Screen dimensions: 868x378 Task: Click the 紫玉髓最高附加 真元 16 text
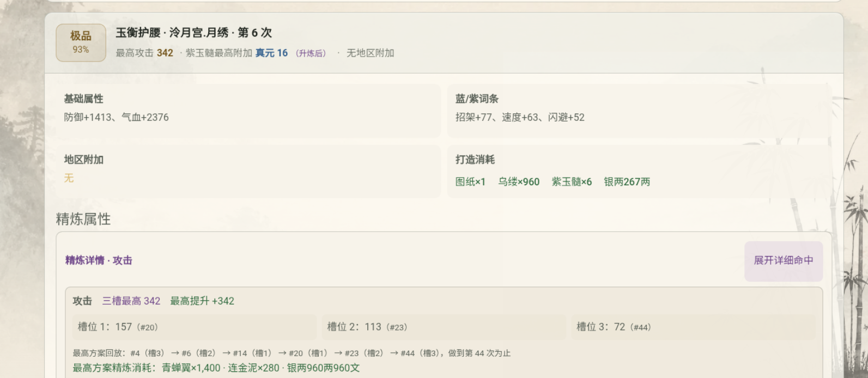point(236,53)
